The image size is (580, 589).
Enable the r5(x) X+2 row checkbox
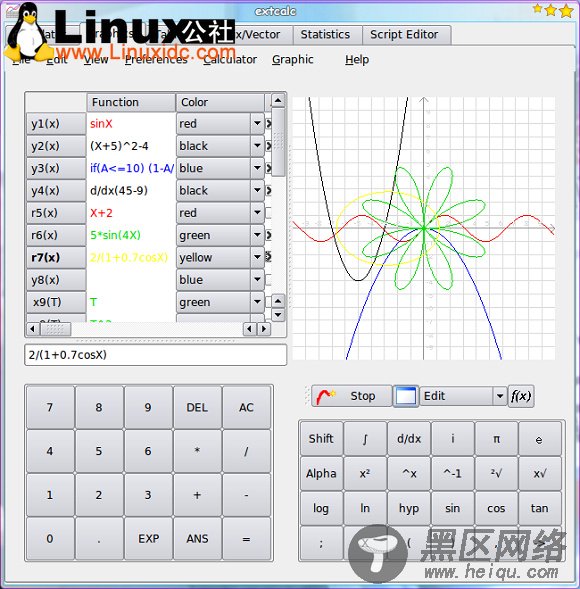pos(268,213)
